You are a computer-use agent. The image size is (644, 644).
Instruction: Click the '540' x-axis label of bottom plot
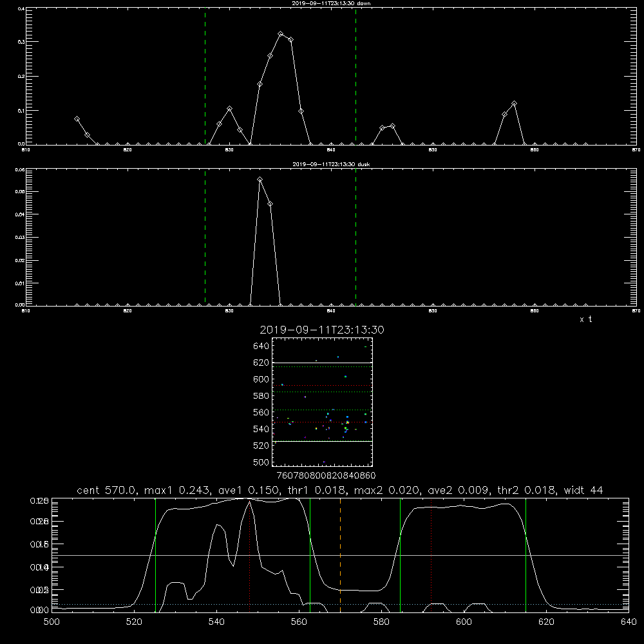216,622
